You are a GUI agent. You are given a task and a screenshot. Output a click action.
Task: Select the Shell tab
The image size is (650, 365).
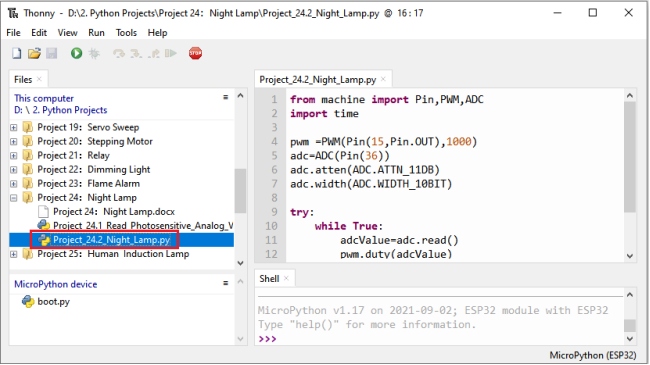(x=269, y=278)
